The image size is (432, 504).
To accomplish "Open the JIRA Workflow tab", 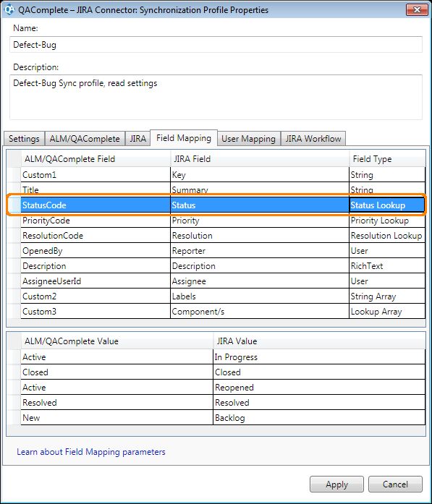I will point(313,139).
